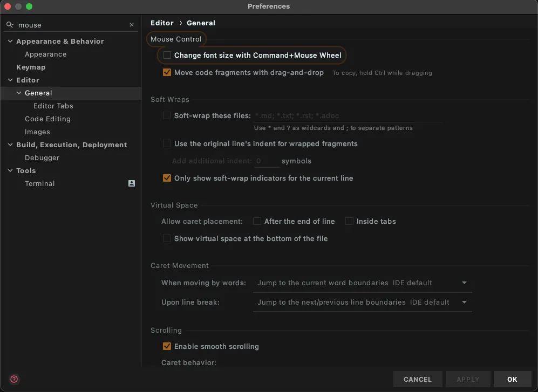
Task: Enable Change font size with Command+Mouse Wheel
Action: [167, 55]
